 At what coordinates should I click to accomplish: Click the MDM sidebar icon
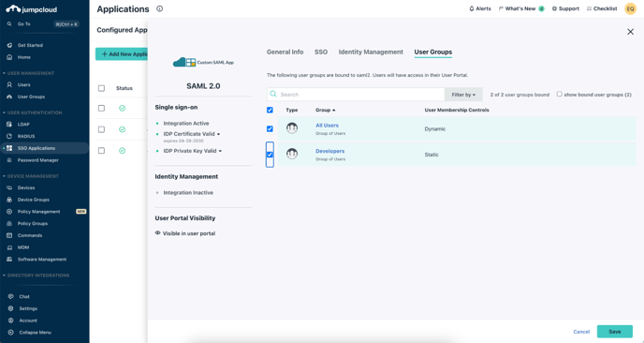point(9,247)
